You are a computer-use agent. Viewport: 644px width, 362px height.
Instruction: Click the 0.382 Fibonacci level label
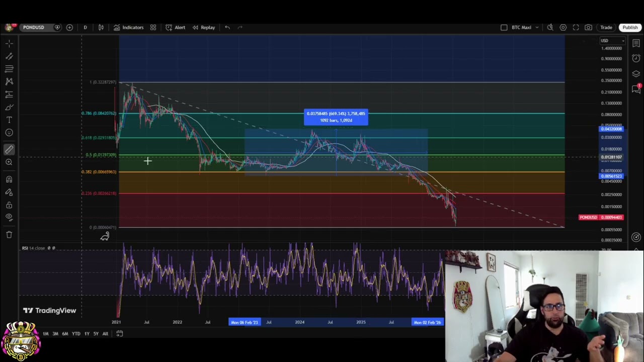[x=99, y=172]
